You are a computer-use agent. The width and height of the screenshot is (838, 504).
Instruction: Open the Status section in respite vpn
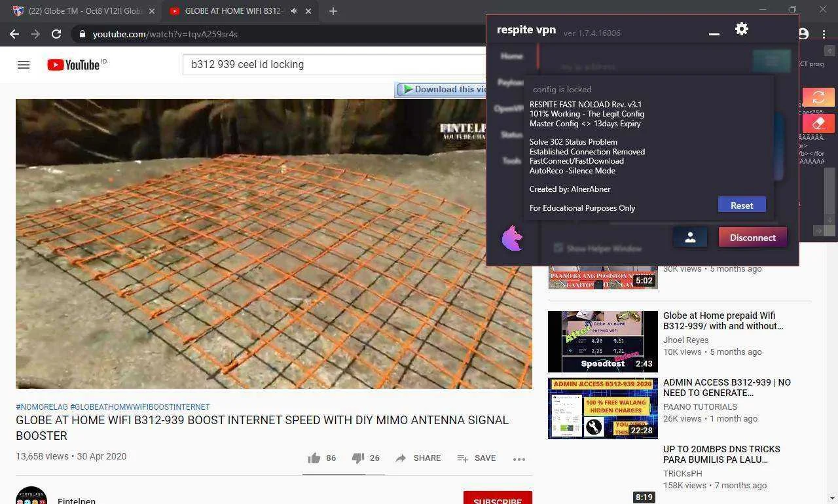point(511,135)
